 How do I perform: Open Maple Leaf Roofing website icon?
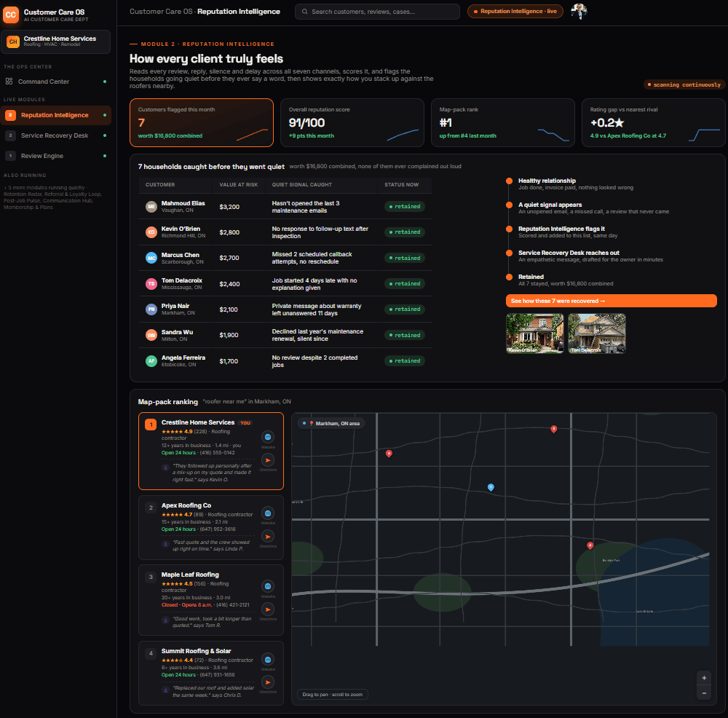point(268,586)
